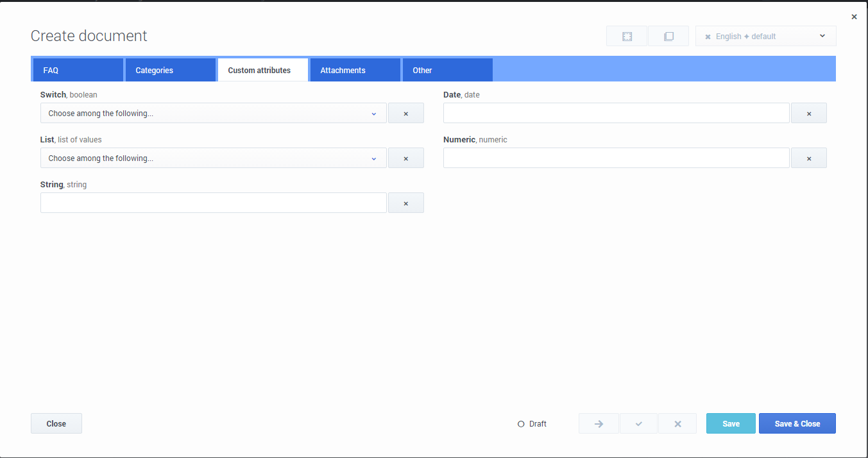Screen dimensions: 868x458
Task: Click the fullscreen expand icon button
Action: coord(627,37)
